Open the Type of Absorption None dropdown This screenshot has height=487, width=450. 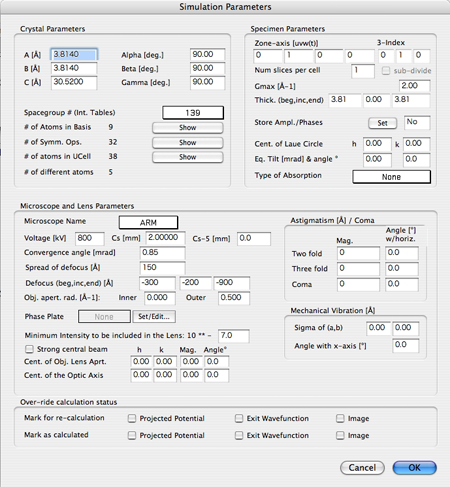point(391,177)
